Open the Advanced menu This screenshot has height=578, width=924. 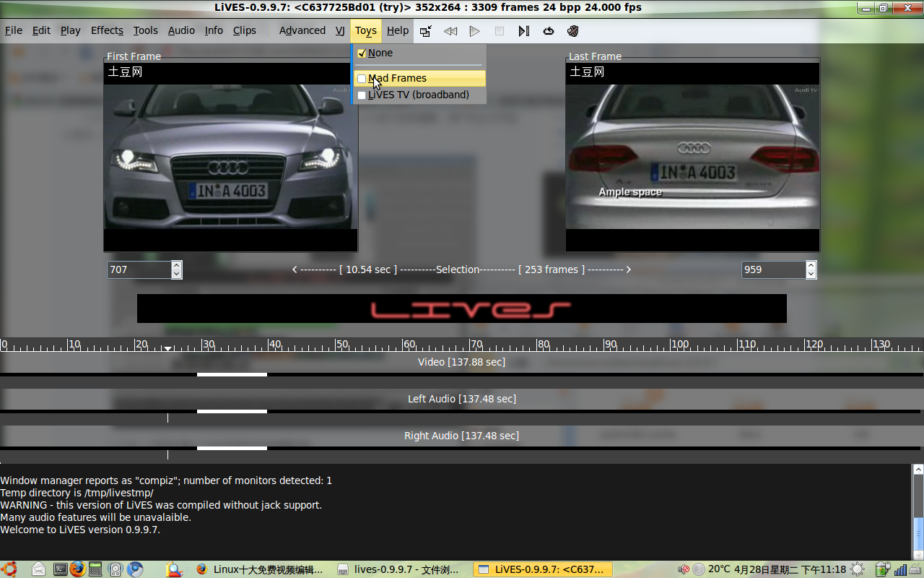[x=302, y=30]
